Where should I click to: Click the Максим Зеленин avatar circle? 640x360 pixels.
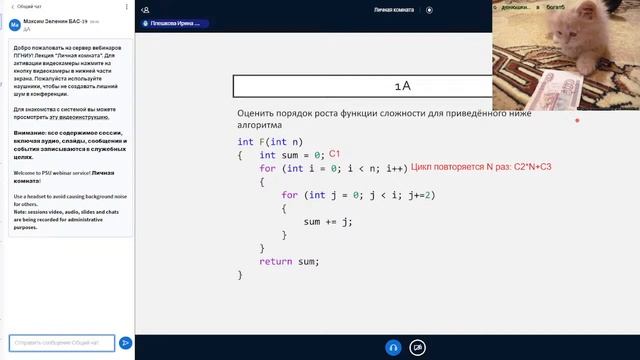pyautogui.click(x=15, y=25)
